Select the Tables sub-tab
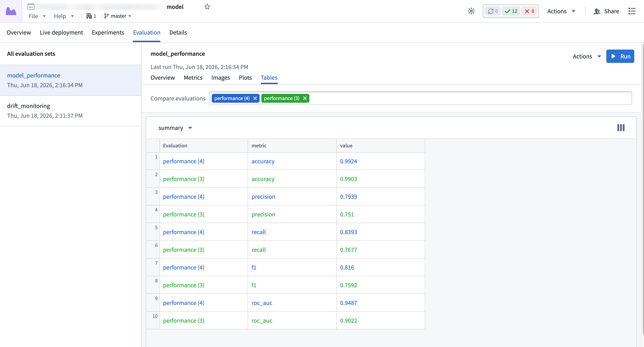This screenshot has width=644, height=347. point(269,77)
